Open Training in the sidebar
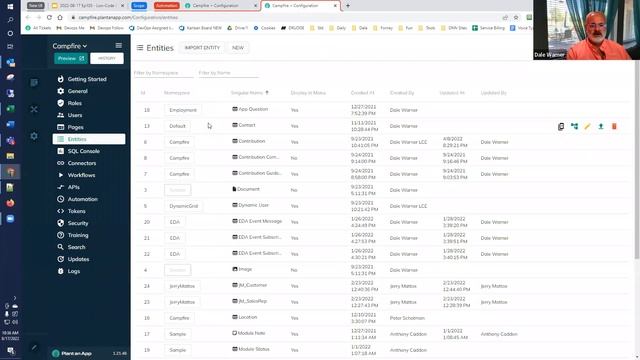The width and height of the screenshot is (640, 360). 78,235
